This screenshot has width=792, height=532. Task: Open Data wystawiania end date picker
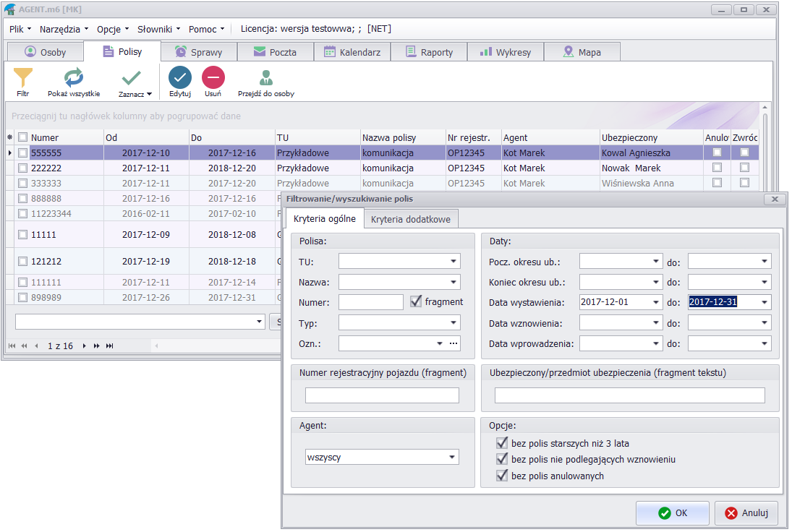[765, 302]
